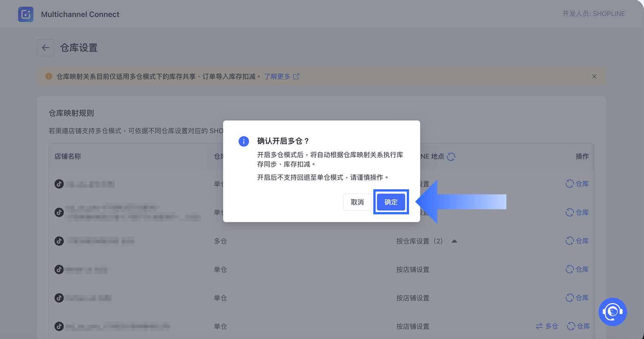Click the dialog title 确认开启多仓?
The height and width of the screenshot is (339, 644).
coord(284,141)
